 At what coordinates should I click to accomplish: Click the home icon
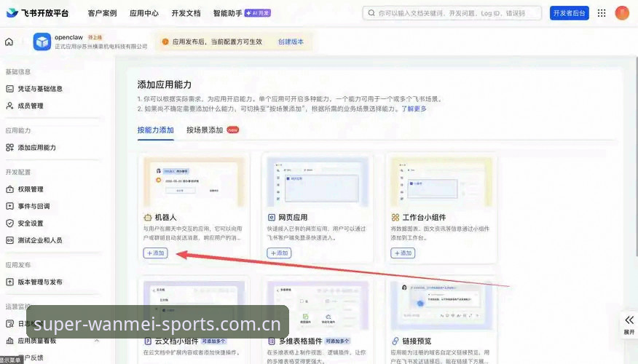click(9, 41)
